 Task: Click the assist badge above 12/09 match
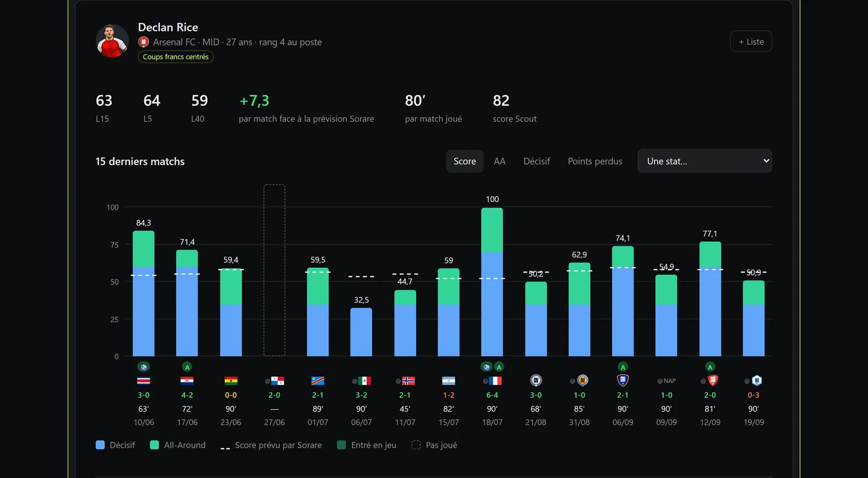pos(710,367)
